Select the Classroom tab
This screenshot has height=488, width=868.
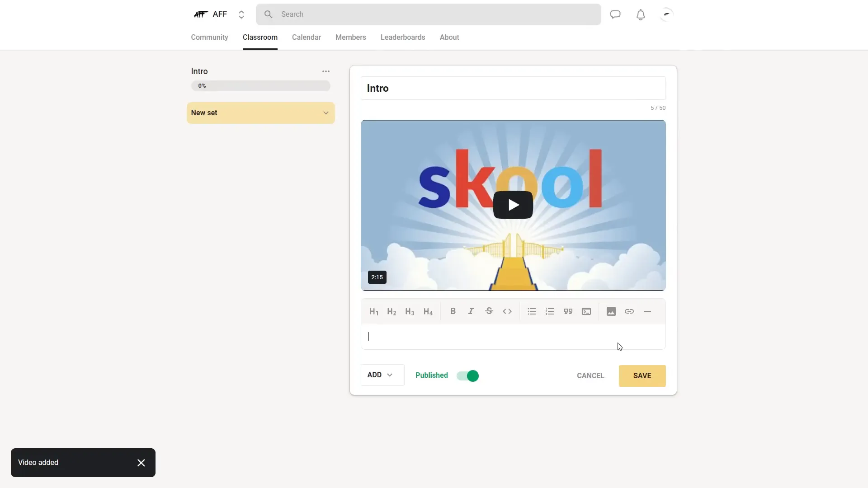pyautogui.click(x=260, y=38)
